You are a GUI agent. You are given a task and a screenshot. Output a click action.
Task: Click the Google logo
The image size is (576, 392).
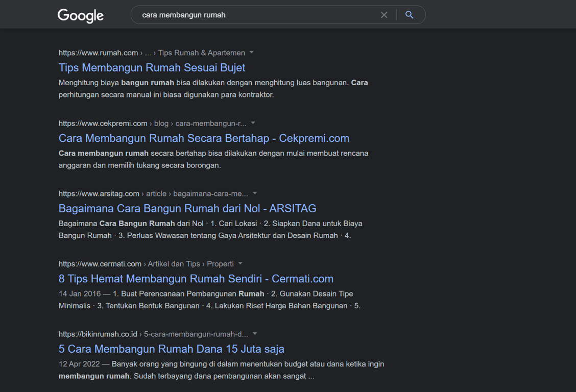(x=80, y=16)
